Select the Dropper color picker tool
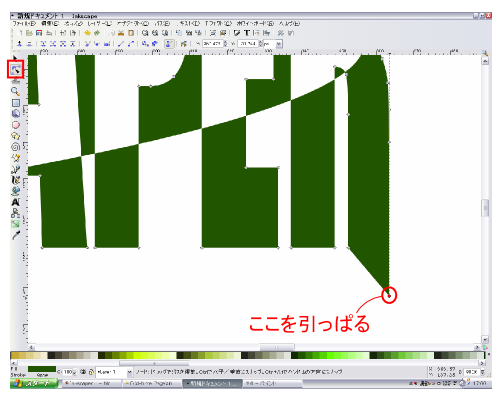Screen dimensions: 500x400 15,235
